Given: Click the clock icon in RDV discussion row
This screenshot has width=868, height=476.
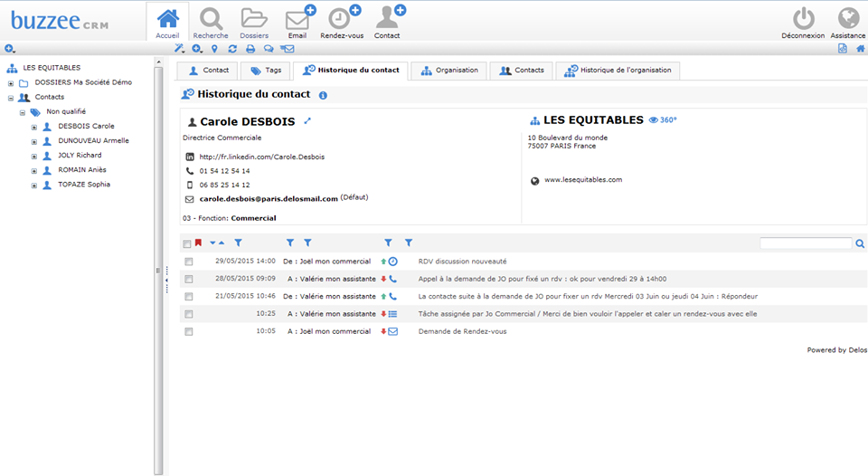Looking at the screenshot, I should 392,262.
